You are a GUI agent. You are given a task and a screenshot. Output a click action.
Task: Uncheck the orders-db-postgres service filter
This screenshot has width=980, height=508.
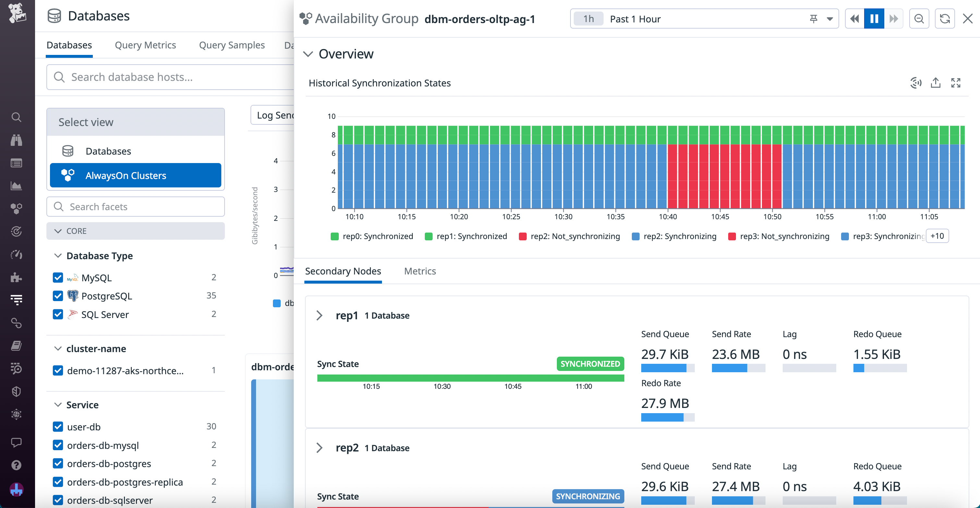[58, 463]
